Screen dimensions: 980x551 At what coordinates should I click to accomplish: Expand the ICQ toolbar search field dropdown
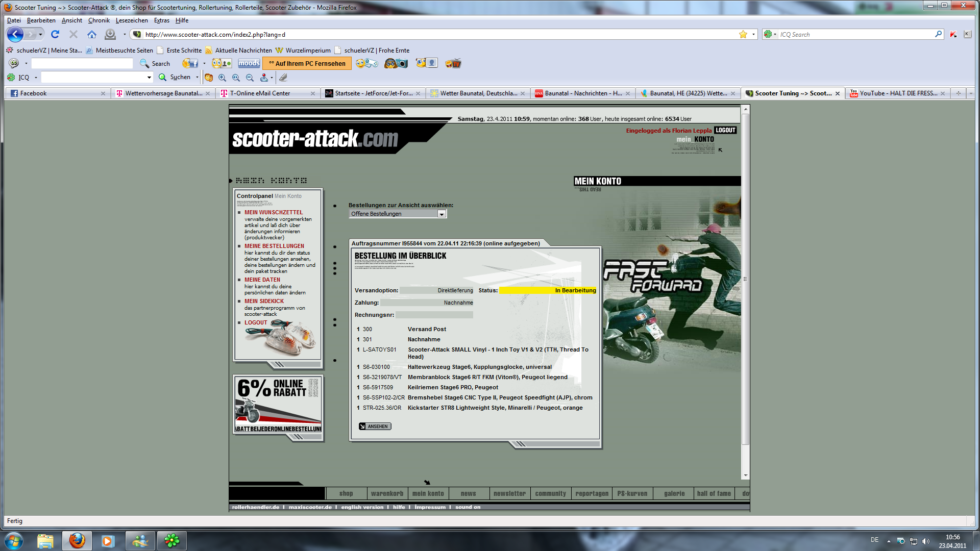(149, 78)
